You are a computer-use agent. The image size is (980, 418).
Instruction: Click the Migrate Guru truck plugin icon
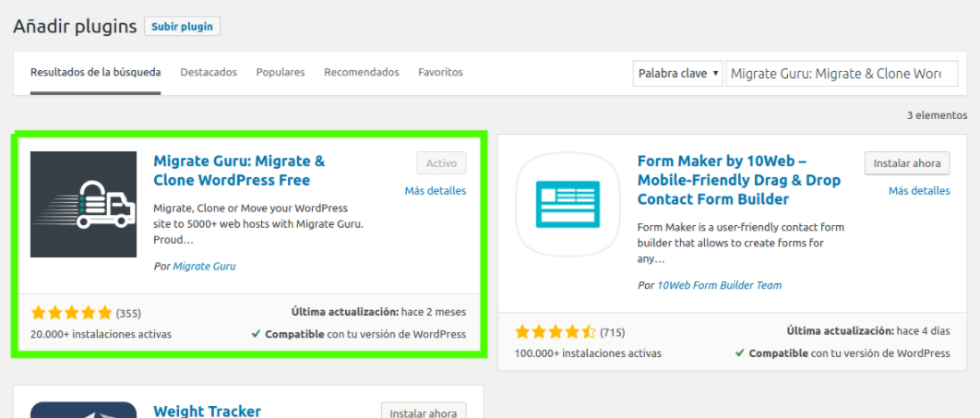[83, 204]
